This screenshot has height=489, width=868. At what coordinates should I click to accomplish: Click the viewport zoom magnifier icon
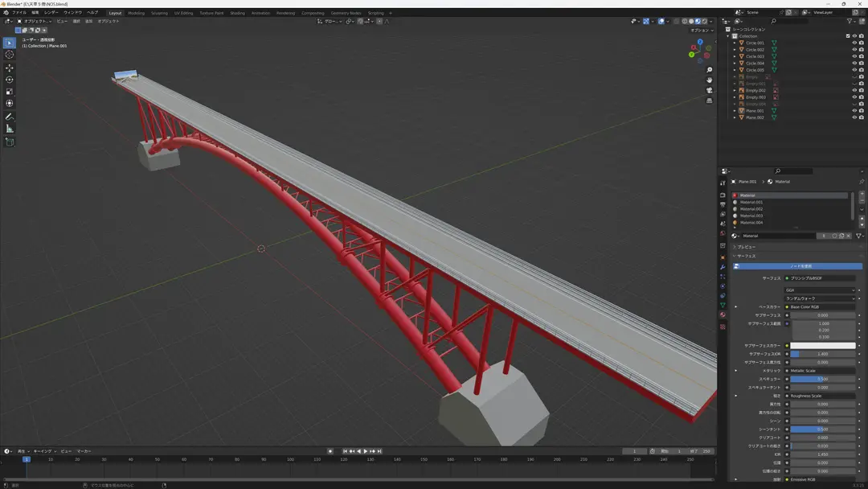[x=709, y=70]
